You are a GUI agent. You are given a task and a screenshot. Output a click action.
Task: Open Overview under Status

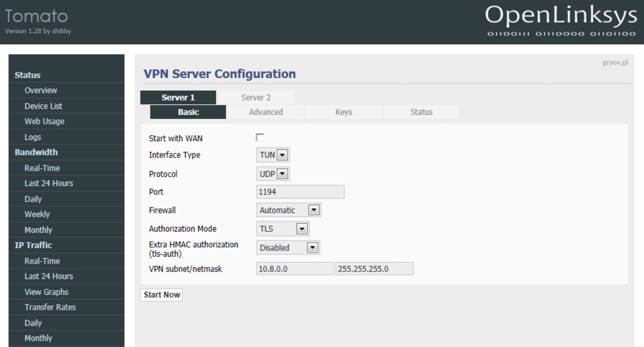(41, 90)
